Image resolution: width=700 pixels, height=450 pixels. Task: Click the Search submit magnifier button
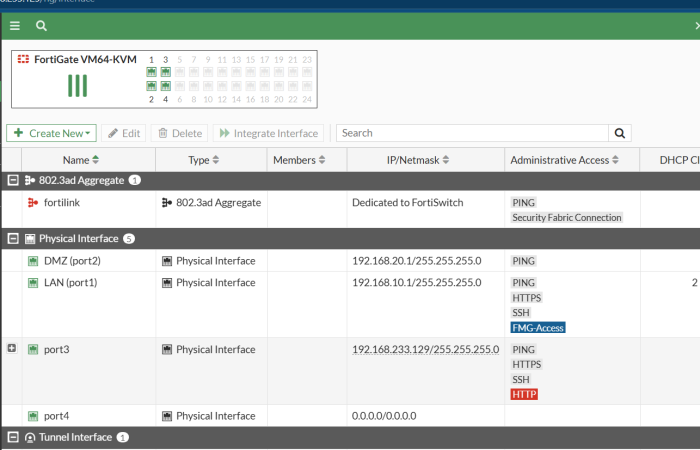coord(620,133)
